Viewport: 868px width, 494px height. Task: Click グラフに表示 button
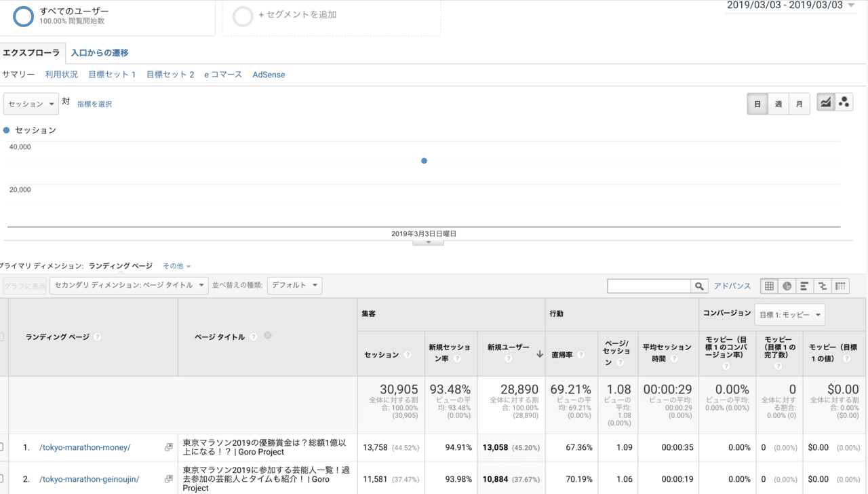(24, 286)
